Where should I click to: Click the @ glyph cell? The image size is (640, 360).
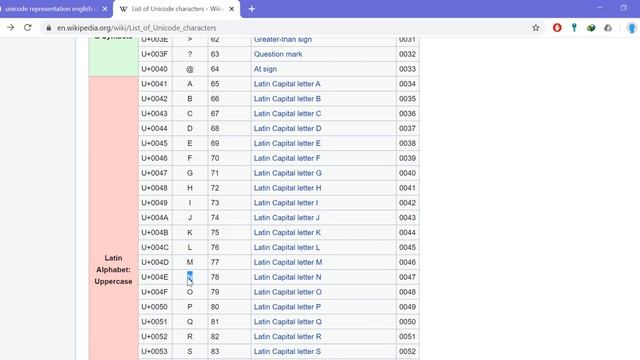point(190,69)
